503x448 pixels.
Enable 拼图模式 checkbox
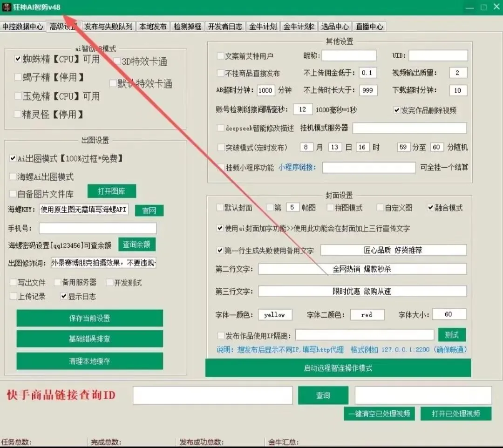point(330,208)
